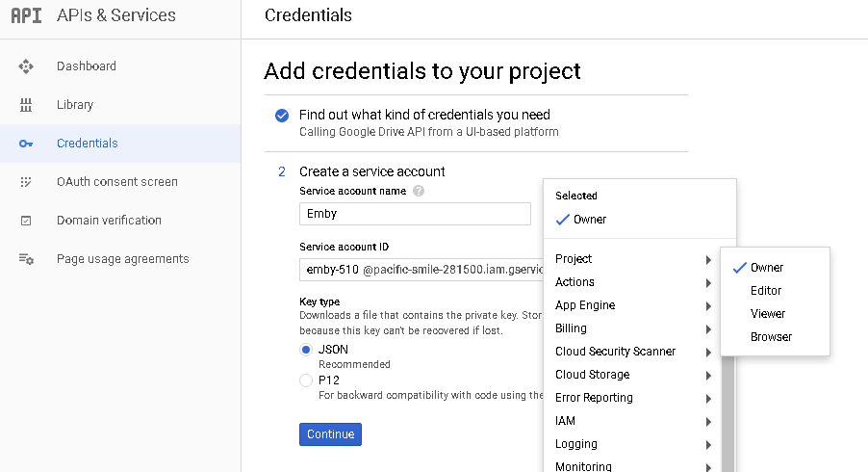Expand the Error Reporting role submenu

(x=632, y=399)
